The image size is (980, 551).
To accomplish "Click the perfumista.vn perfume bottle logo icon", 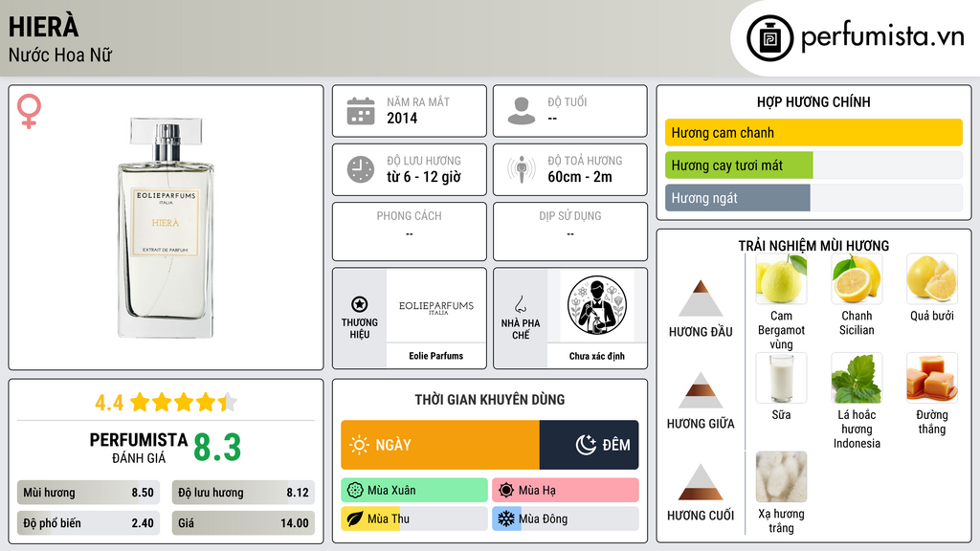I will [769, 38].
